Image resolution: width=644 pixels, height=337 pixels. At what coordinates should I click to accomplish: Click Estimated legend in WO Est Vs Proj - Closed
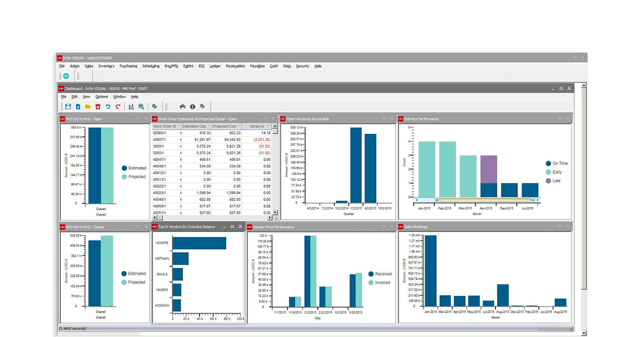tap(134, 274)
